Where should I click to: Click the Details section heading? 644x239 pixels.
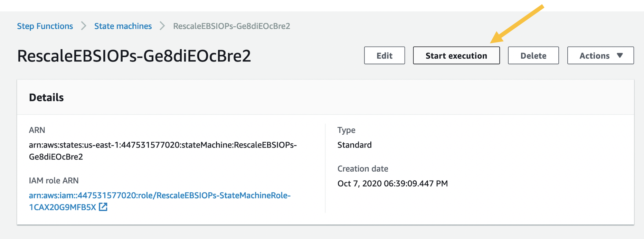pos(46,97)
